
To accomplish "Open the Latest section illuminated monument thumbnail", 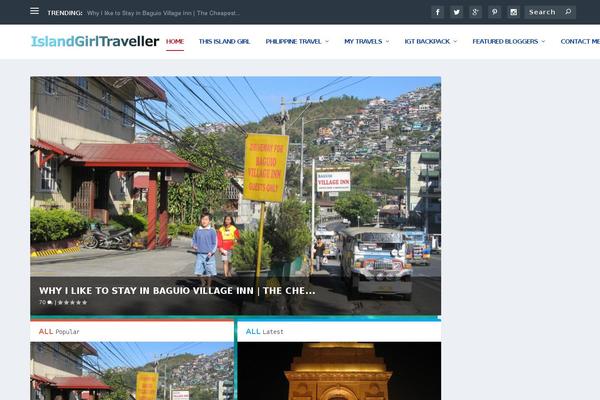I will (x=339, y=371).
